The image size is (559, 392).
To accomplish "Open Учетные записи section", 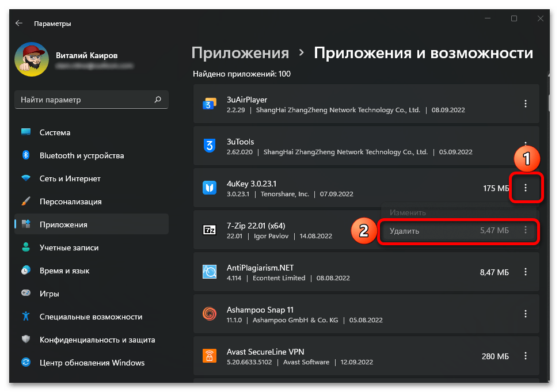I will 92,248.
